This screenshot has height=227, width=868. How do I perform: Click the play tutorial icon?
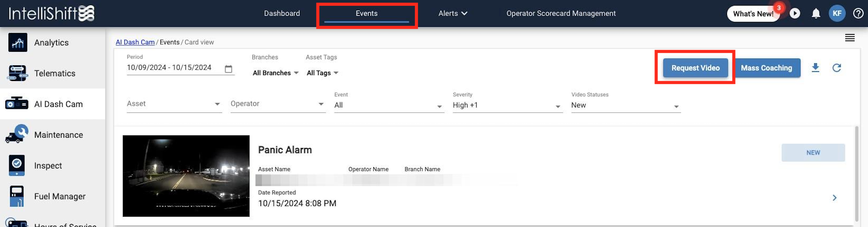795,14
